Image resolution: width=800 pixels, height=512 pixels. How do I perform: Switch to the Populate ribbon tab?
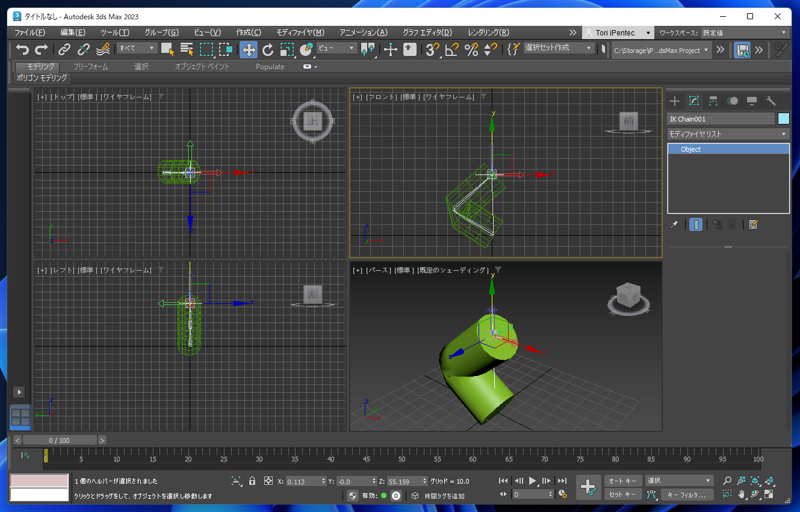(x=270, y=67)
